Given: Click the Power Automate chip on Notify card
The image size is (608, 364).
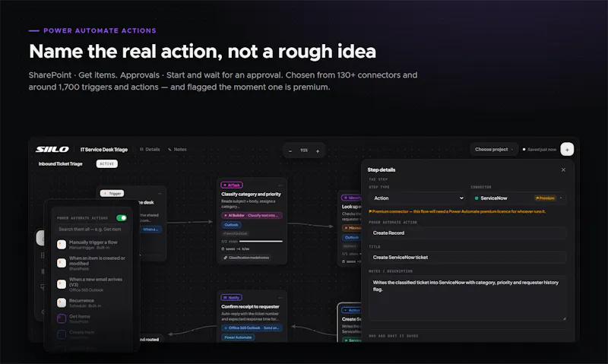Looking at the screenshot, I should tap(238, 337).
